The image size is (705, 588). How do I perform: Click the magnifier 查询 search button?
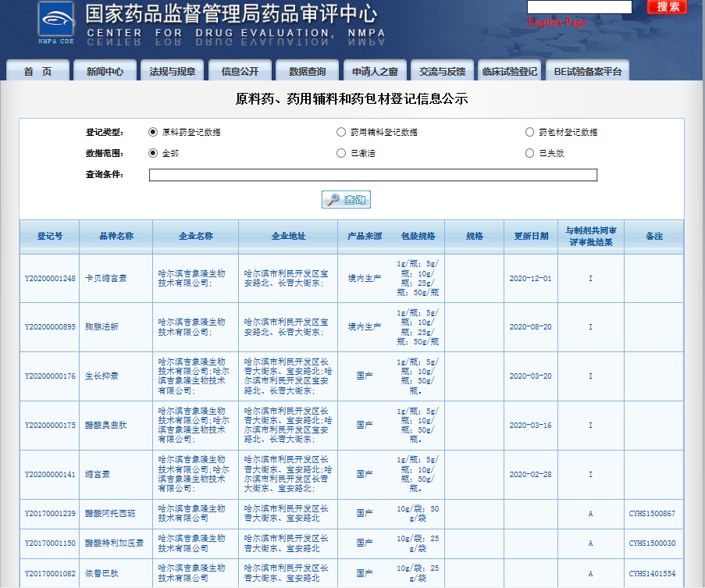[347, 200]
